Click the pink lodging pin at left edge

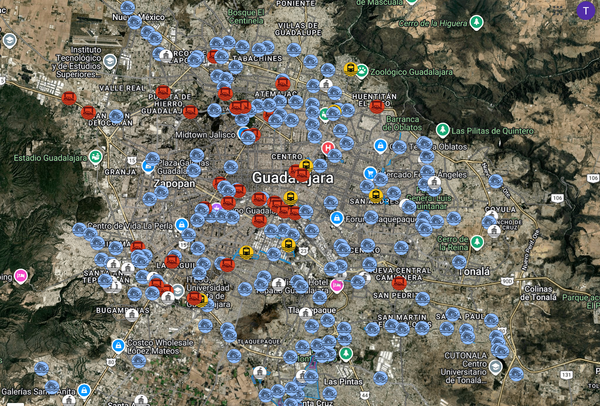21,276
